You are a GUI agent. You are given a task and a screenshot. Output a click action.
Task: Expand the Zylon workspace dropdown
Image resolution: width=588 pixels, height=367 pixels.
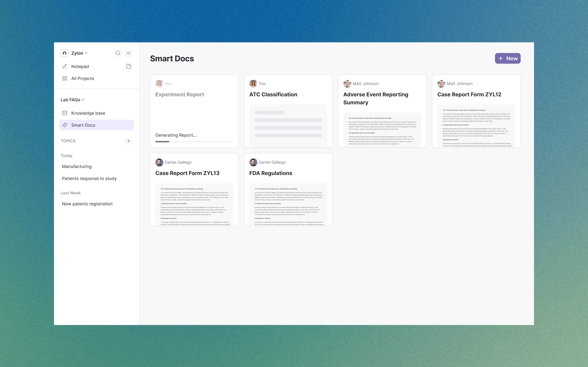[79, 53]
